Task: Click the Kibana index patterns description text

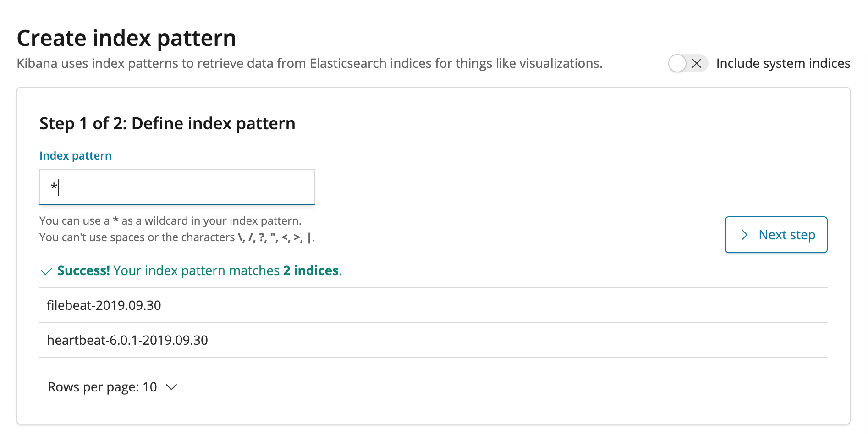Action: pyautogui.click(x=310, y=63)
